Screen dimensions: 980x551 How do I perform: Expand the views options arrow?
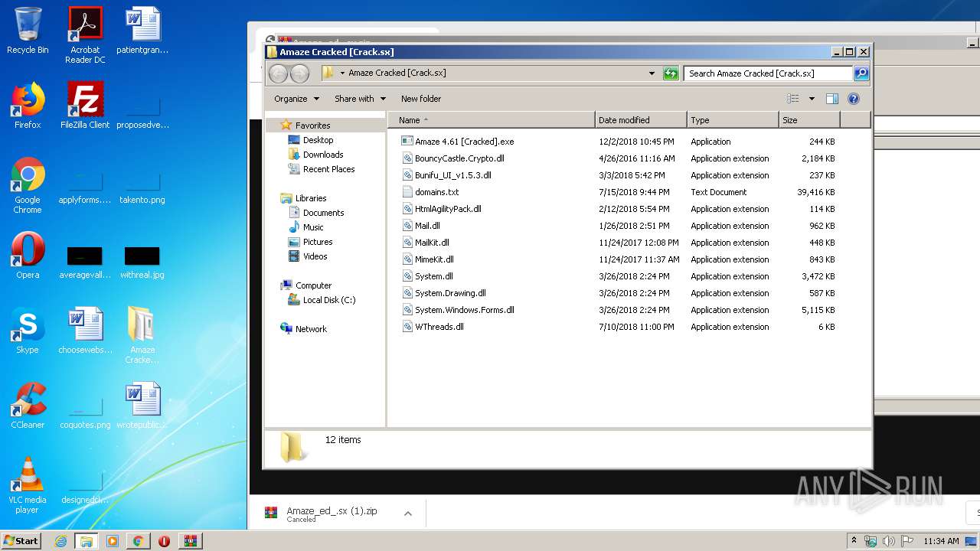pos(812,99)
